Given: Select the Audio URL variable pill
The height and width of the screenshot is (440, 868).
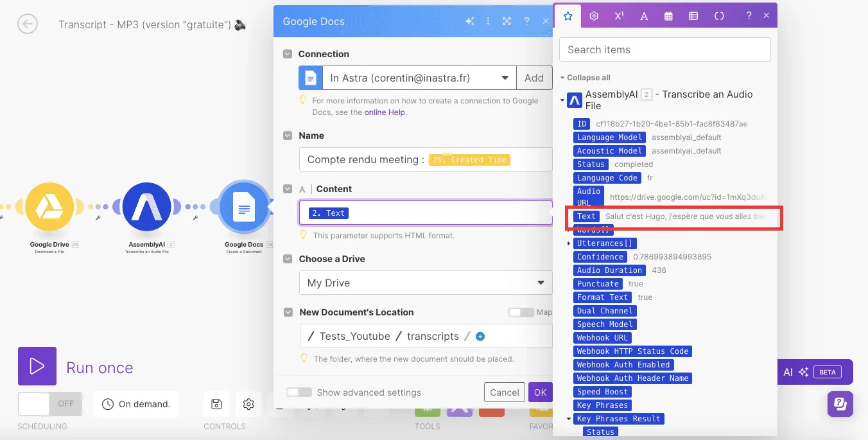Looking at the screenshot, I should click(588, 197).
